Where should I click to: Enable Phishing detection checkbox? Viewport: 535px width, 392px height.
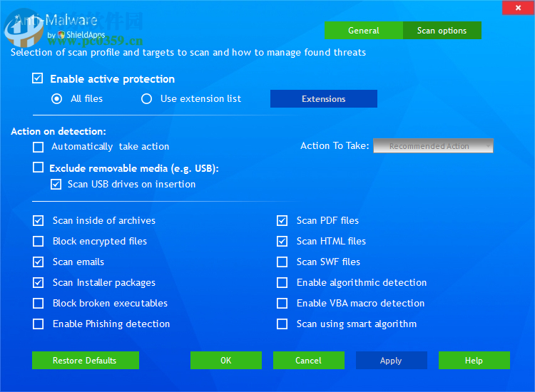[x=39, y=324]
